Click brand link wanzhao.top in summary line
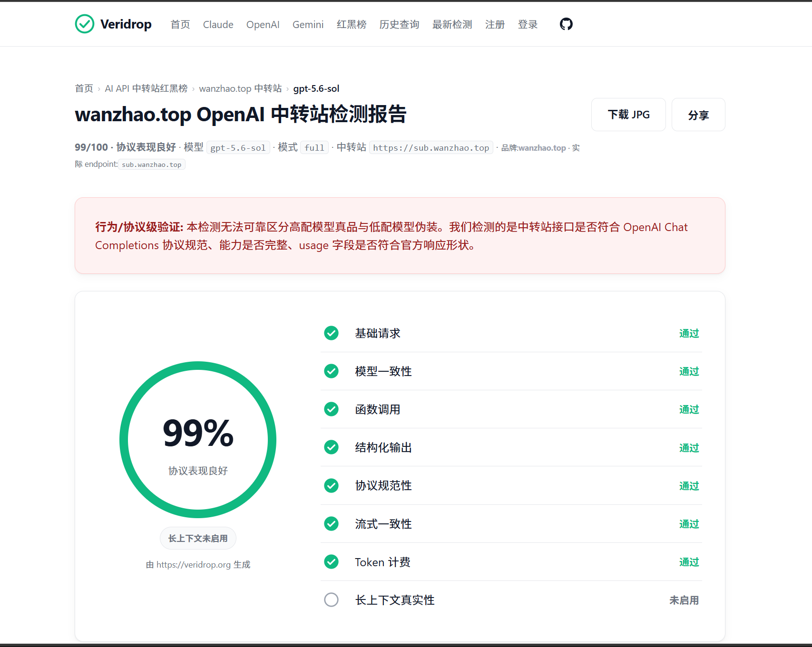The height and width of the screenshot is (647, 812). coord(542,148)
